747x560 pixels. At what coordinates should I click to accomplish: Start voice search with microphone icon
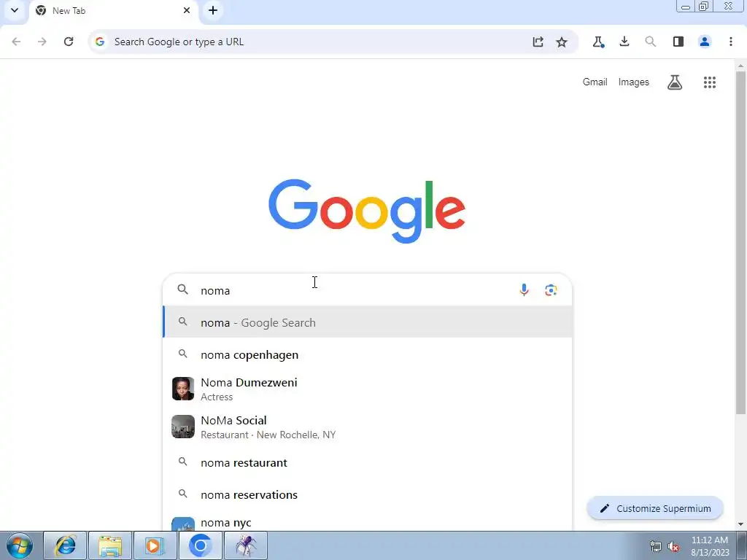(524, 290)
